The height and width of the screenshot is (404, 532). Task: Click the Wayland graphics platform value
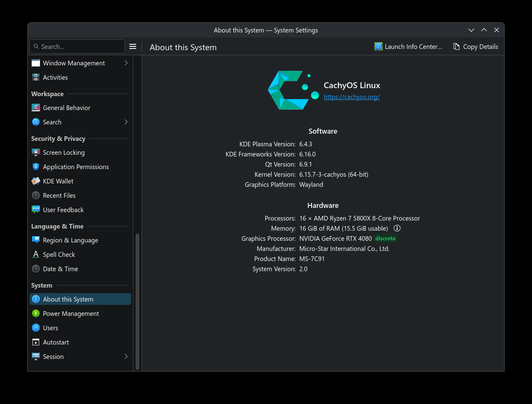(x=311, y=185)
